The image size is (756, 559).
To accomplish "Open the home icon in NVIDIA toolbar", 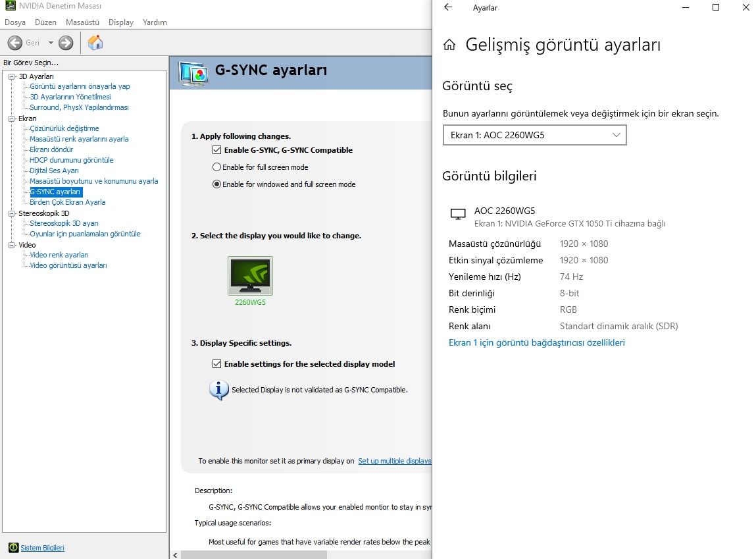I will (95, 42).
